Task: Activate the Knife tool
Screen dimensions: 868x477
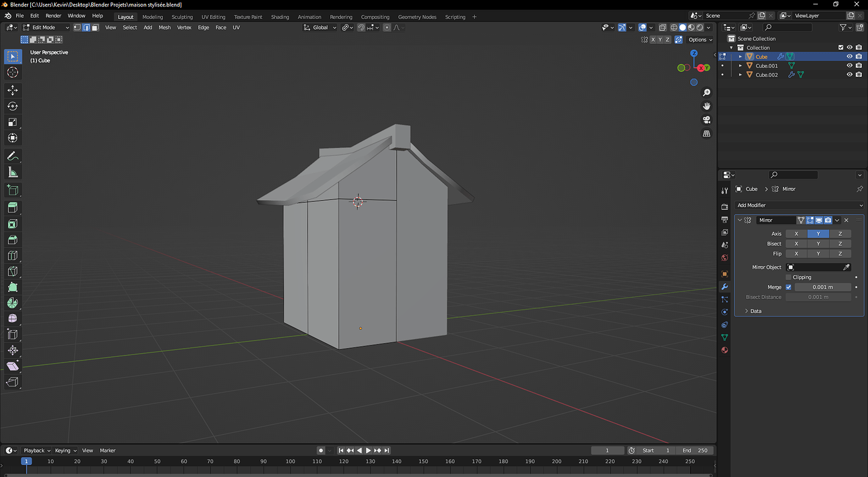Action: [x=13, y=271]
